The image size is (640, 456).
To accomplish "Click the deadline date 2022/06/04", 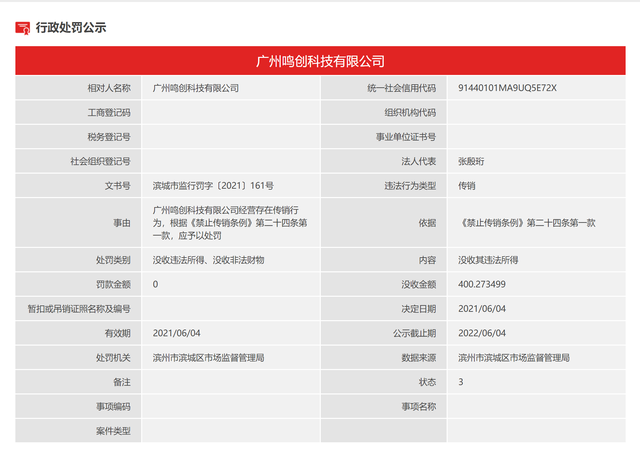I will coord(482,334).
